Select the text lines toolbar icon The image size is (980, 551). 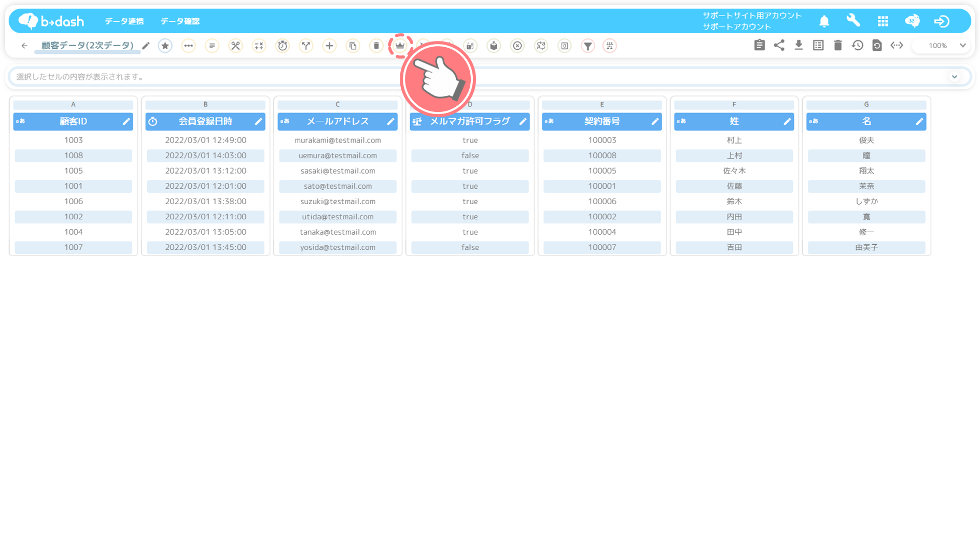(x=212, y=46)
